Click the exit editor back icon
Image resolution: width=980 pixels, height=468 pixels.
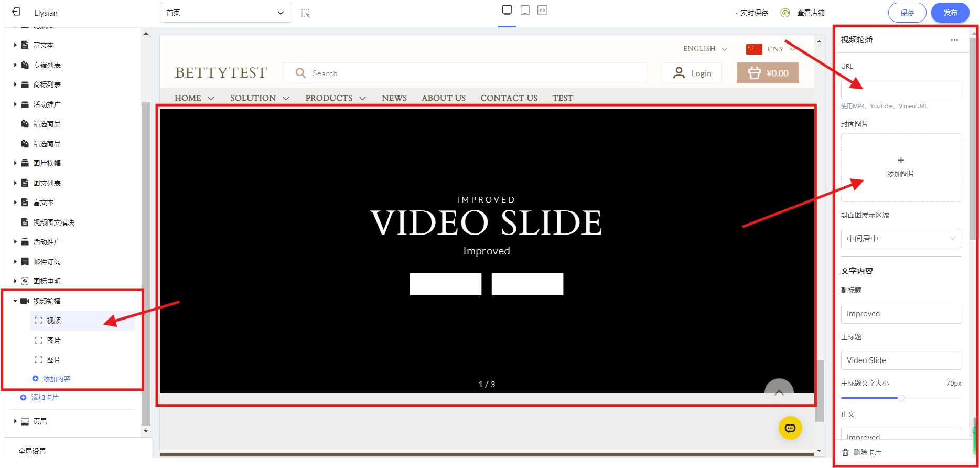coord(16,12)
